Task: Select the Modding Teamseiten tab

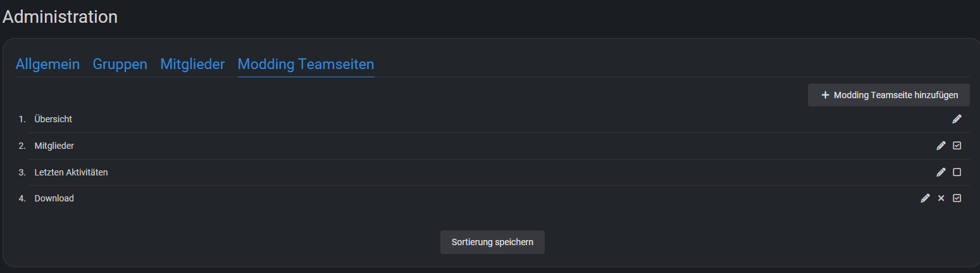Action: (306, 64)
